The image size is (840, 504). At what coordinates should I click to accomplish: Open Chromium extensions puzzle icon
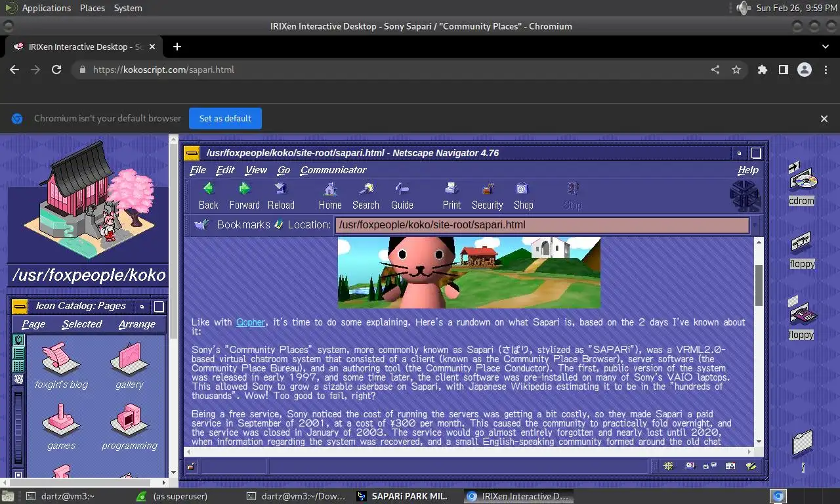pyautogui.click(x=763, y=70)
